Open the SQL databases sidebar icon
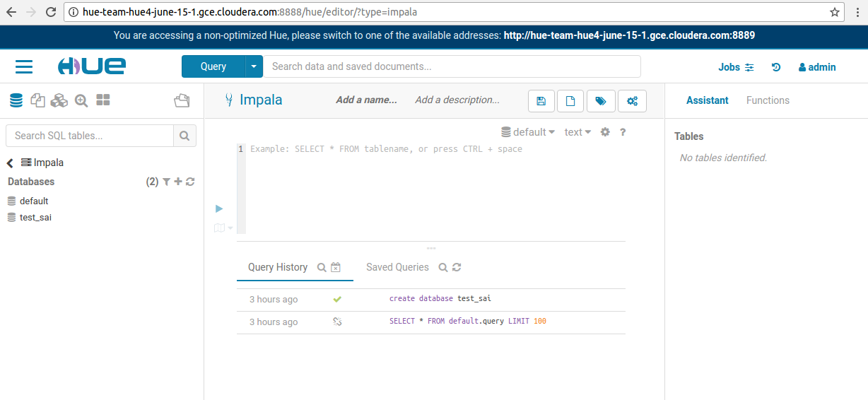The image size is (868, 400). pos(16,100)
